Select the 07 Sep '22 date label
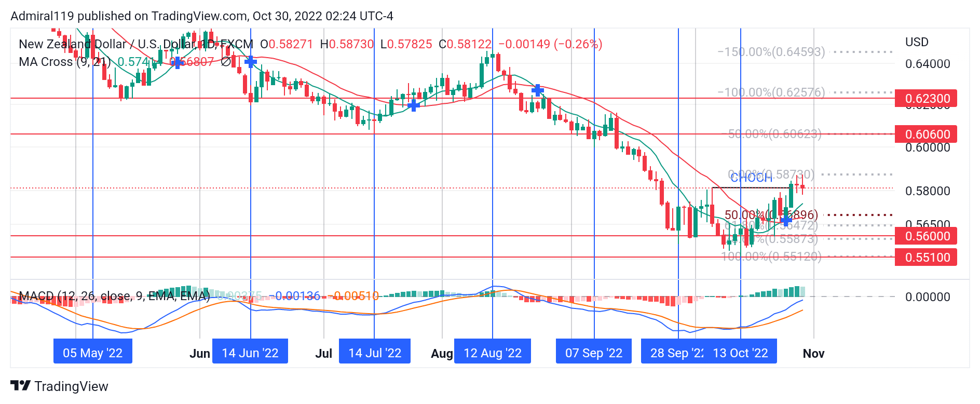The image size is (980, 404). [594, 352]
